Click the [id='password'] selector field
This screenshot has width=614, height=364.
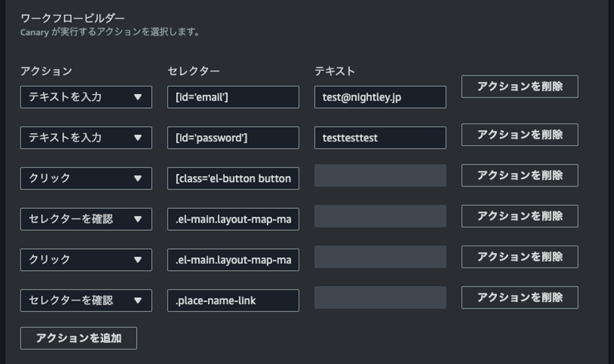[x=233, y=138]
